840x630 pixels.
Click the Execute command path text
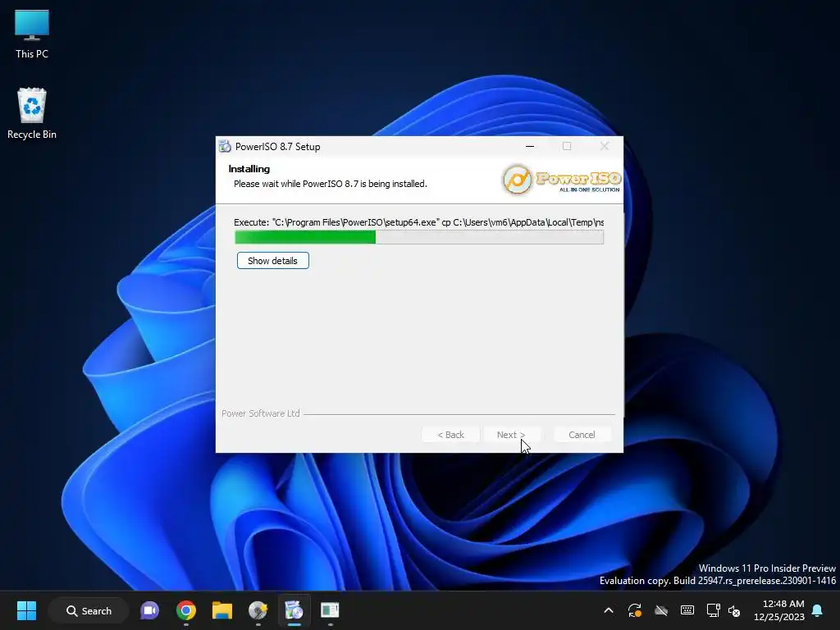tap(419, 222)
